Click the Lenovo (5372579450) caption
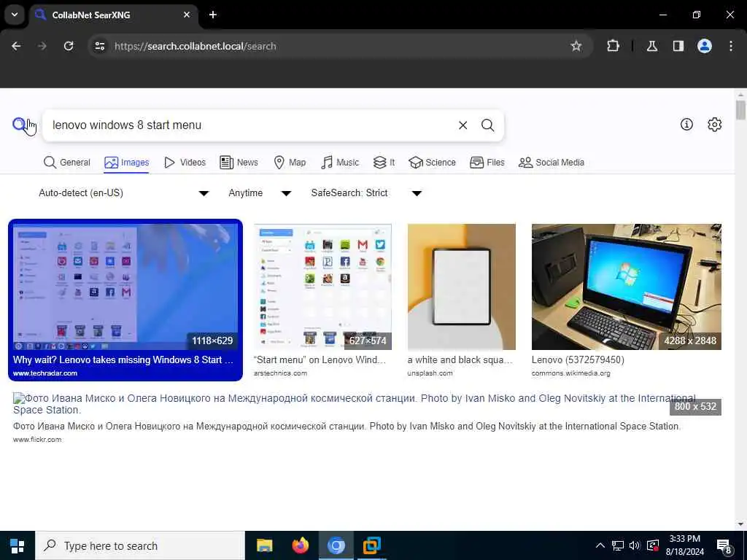 pos(578,360)
